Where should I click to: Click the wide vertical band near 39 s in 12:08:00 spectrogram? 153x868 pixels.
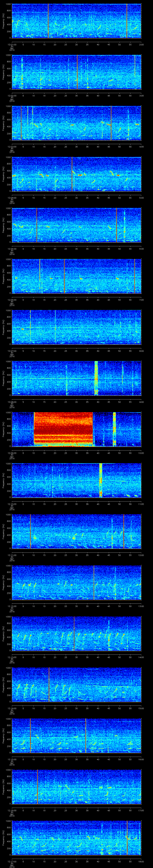coord(96,378)
